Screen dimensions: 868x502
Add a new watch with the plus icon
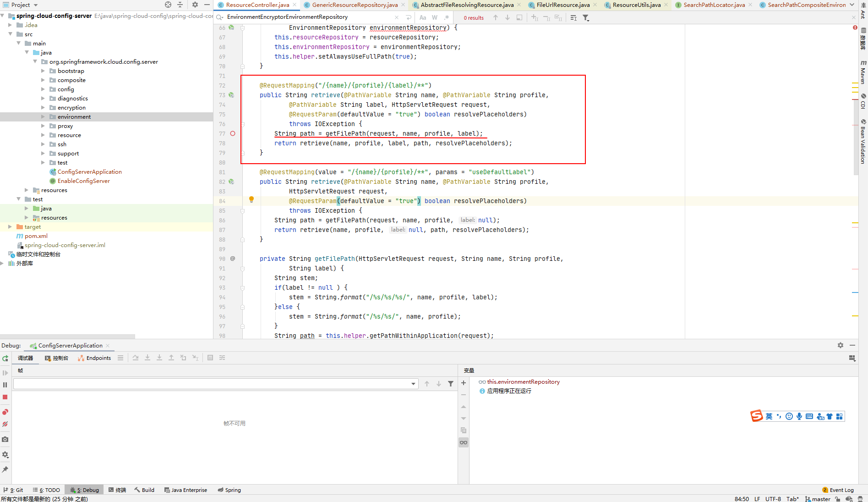pyautogui.click(x=464, y=383)
